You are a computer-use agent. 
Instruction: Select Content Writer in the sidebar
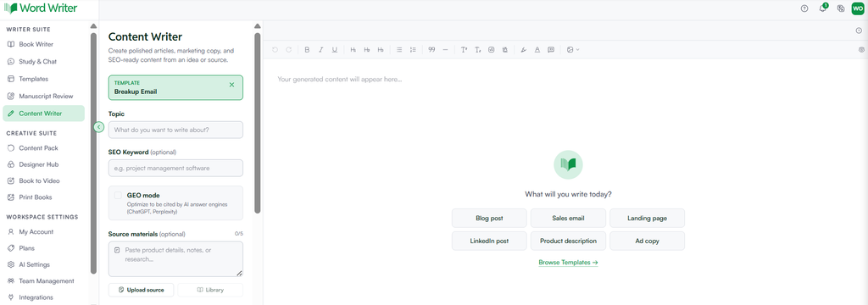44,114
